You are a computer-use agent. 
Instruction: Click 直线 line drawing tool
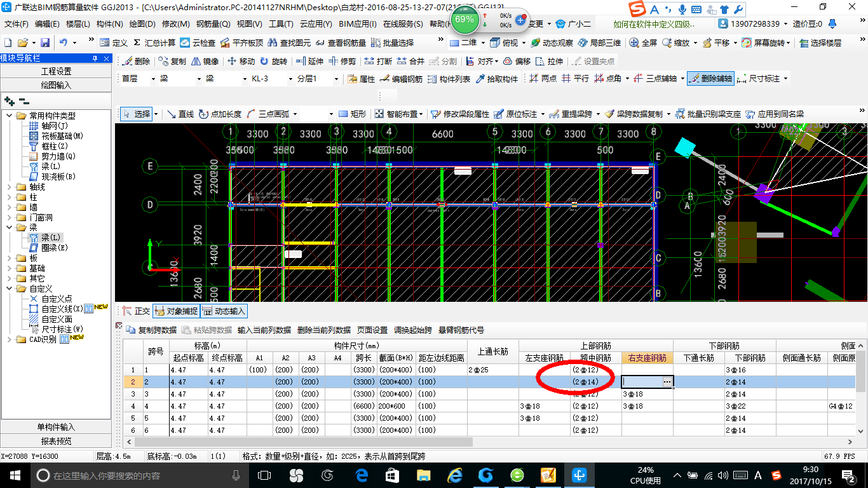pos(179,114)
